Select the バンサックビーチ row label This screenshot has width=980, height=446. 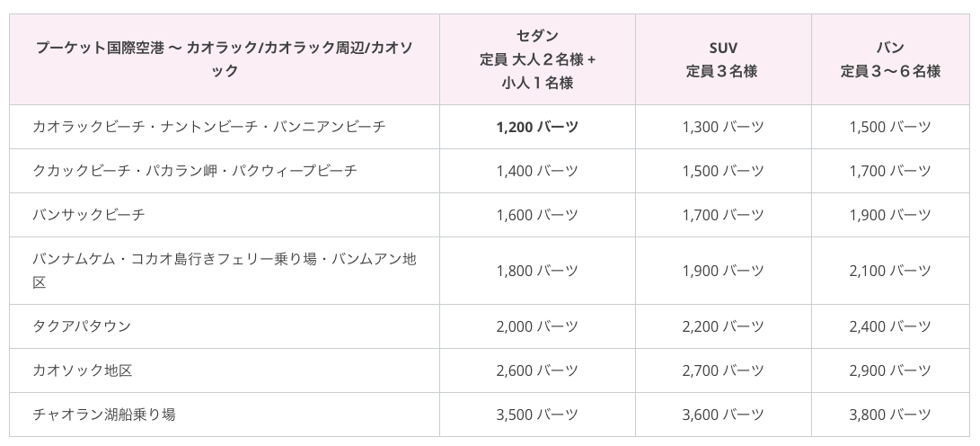pos(88,215)
